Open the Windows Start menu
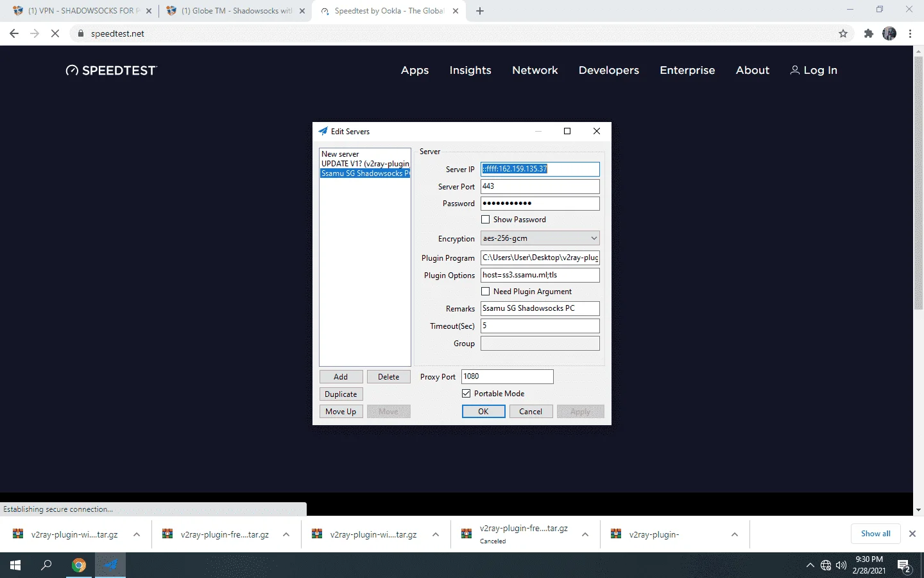The height and width of the screenshot is (578, 924). coord(15,565)
